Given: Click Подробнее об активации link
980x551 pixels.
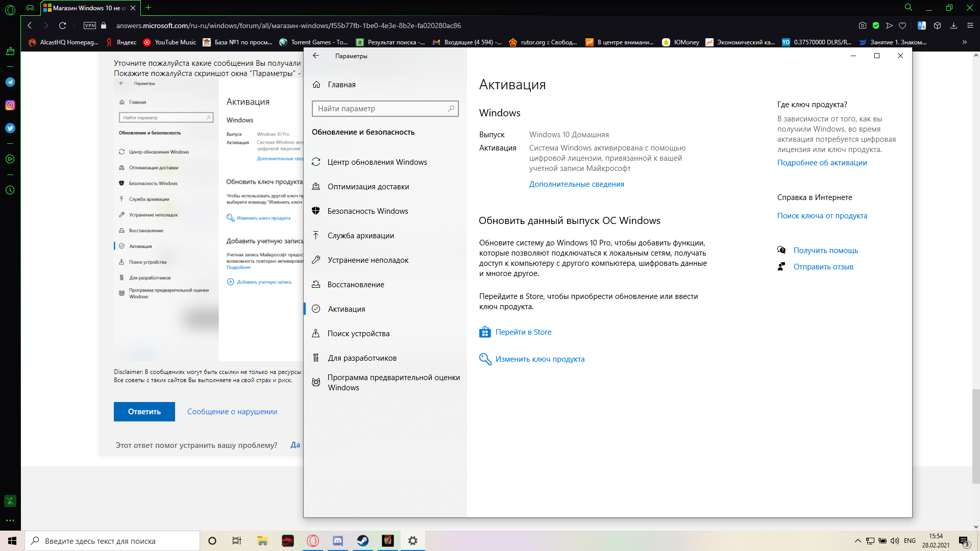Looking at the screenshot, I should 822,163.
